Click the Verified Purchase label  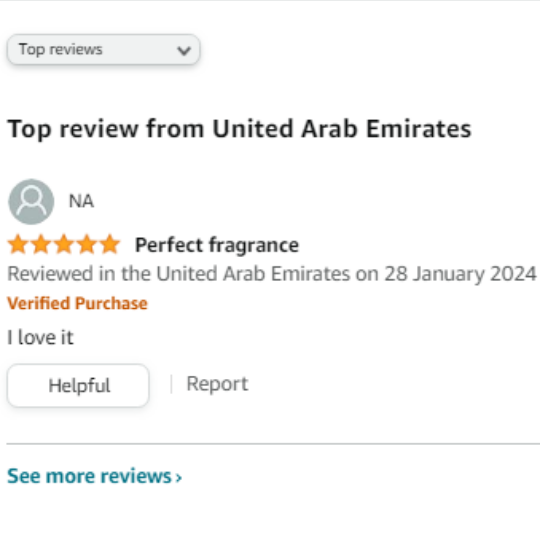click(77, 303)
